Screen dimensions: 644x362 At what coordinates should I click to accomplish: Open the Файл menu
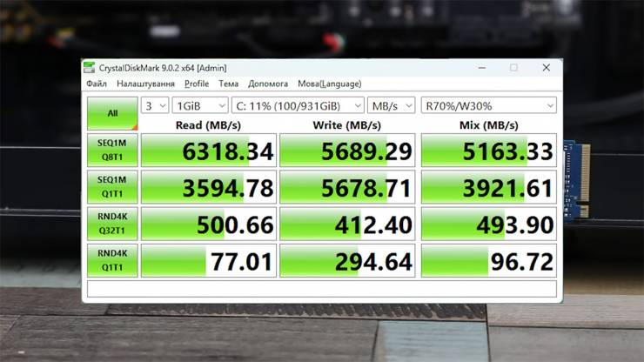tap(97, 84)
